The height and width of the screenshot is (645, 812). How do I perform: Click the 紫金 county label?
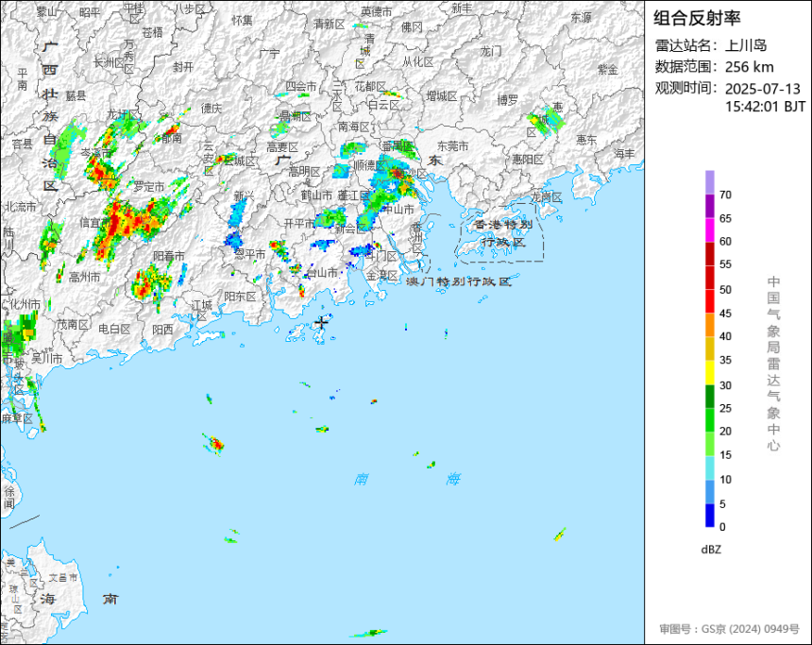pyautogui.click(x=608, y=69)
